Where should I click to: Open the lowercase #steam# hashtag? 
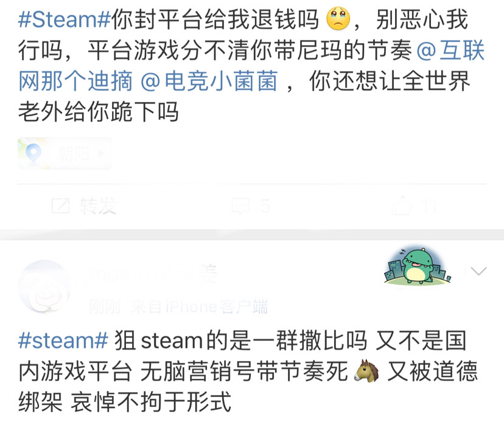63,341
